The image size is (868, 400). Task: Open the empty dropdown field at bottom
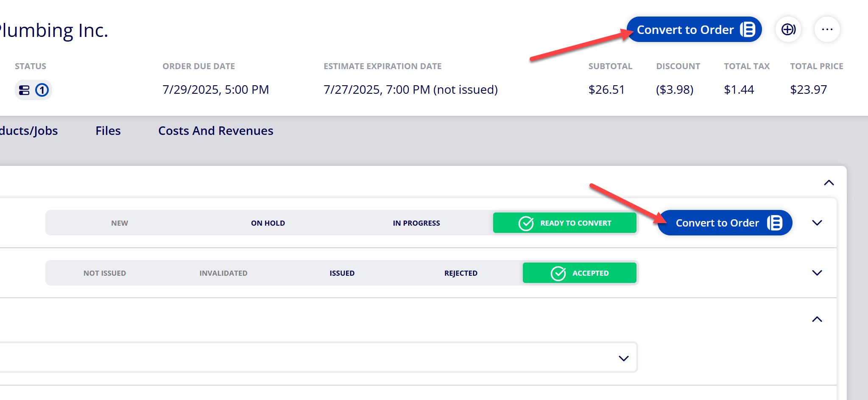[x=318, y=358]
